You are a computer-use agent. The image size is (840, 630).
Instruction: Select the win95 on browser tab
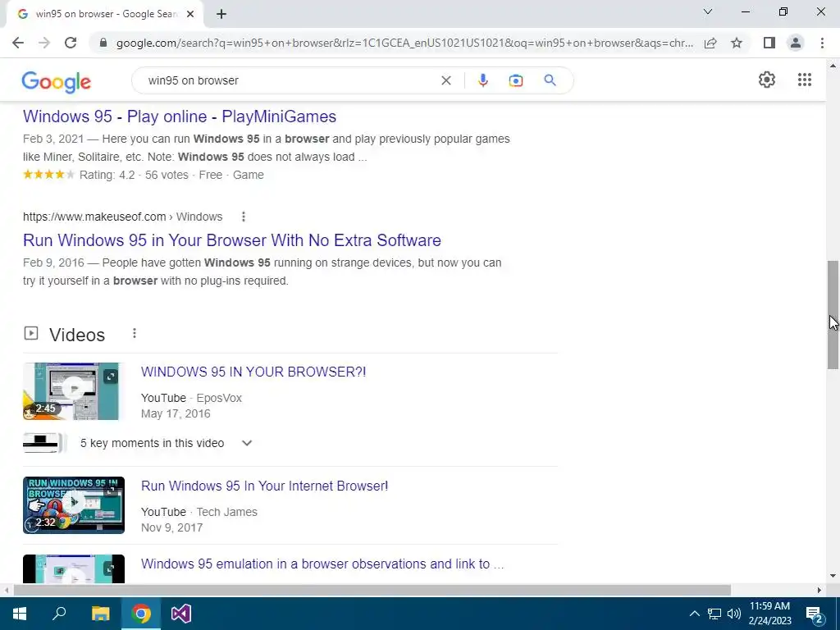pyautogui.click(x=106, y=15)
